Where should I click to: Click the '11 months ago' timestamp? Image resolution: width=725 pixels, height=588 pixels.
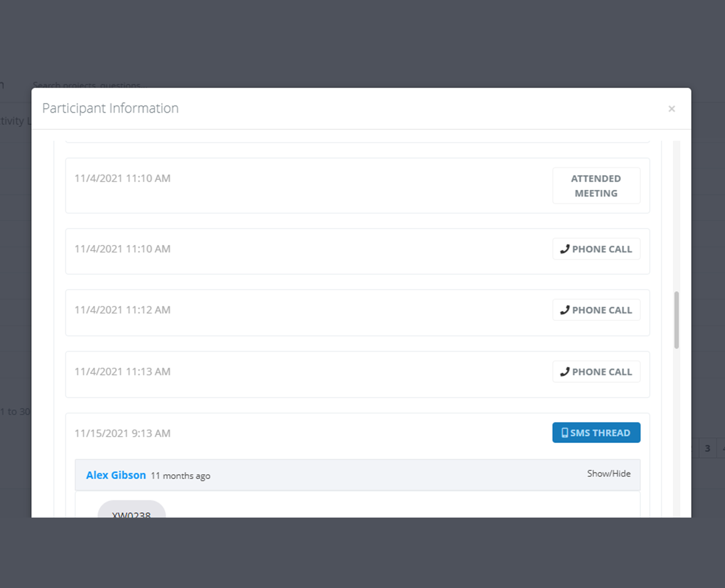point(181,476)
